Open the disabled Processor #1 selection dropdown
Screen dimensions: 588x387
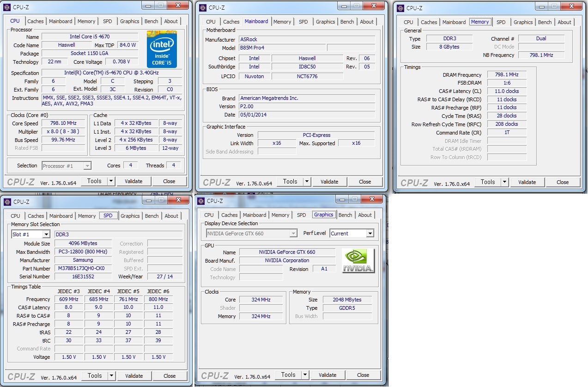[87, 166]
